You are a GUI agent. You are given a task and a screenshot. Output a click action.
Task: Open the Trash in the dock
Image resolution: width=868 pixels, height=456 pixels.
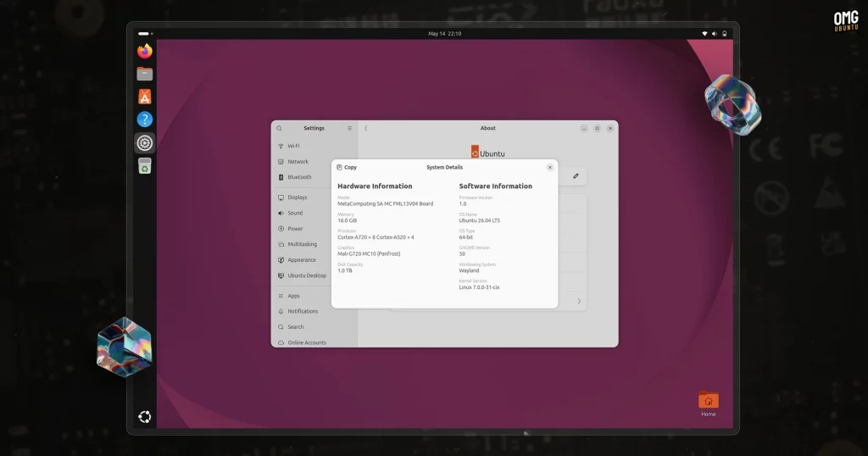(x=144, y=166)
